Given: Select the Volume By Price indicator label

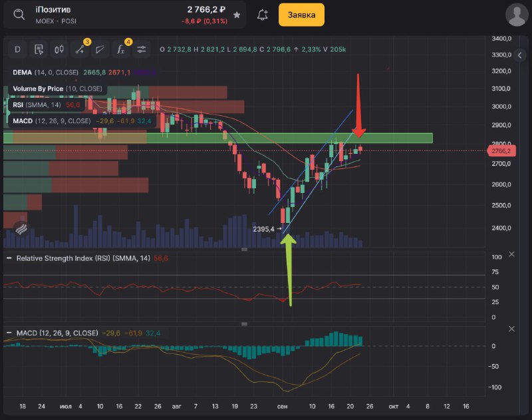Looking at the screenshot, I should (57, 89).
